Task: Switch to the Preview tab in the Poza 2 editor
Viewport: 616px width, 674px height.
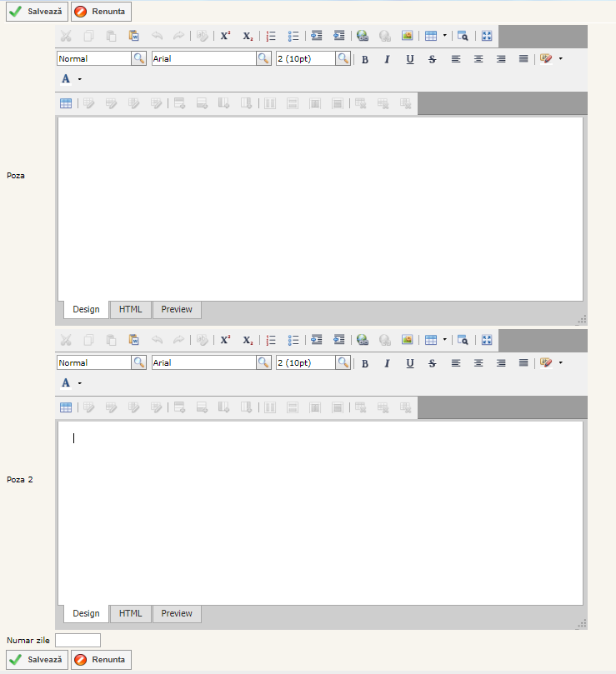Action: coord(177,614)
